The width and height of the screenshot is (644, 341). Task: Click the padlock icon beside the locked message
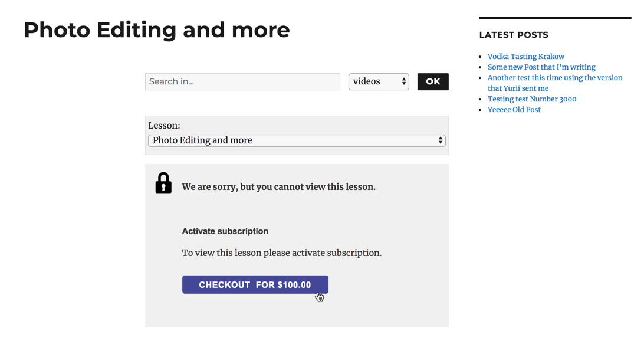(163, 183)
